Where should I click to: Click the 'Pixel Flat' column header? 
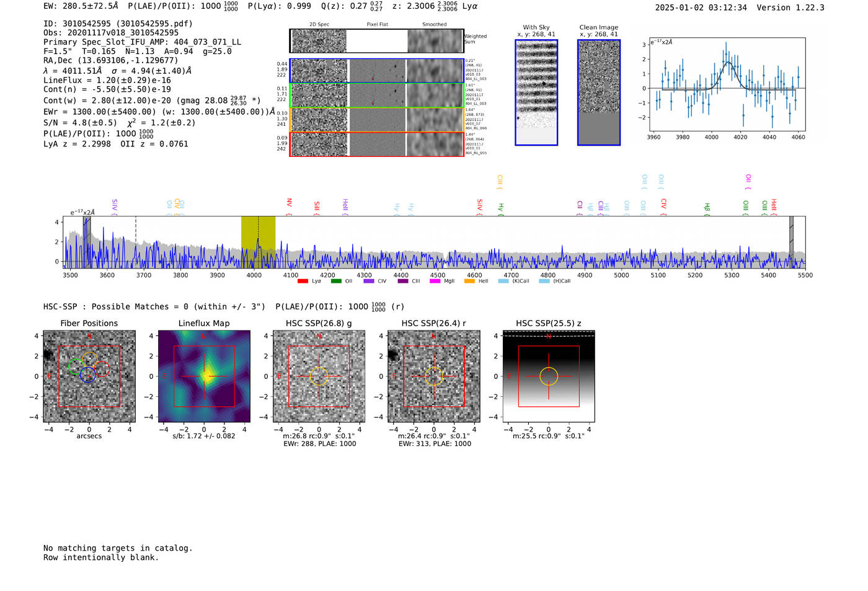tap(377, 25)
